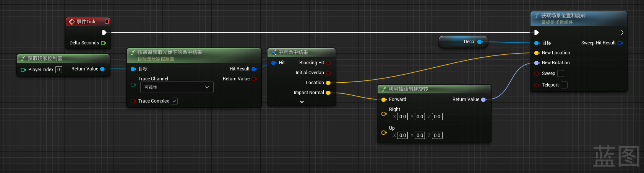644x173 pixels.
Task: Click the Hit input pin on 中断命中结果
Action: pos(274,63)
